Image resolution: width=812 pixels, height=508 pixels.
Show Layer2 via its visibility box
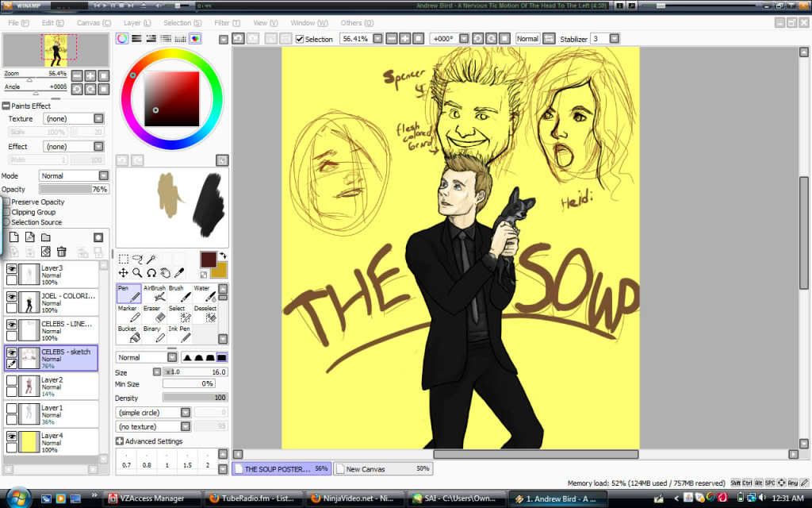(x=11, y=380)
